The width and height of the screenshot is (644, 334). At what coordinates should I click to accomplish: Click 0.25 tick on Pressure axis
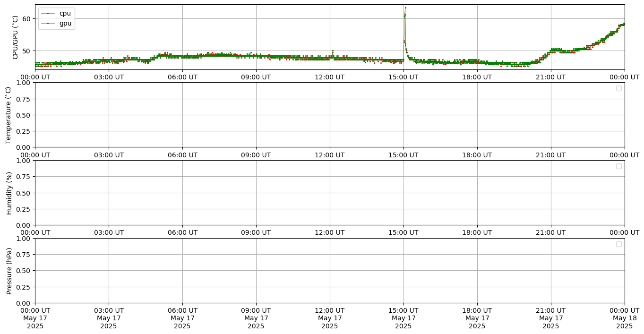point(24,287)
